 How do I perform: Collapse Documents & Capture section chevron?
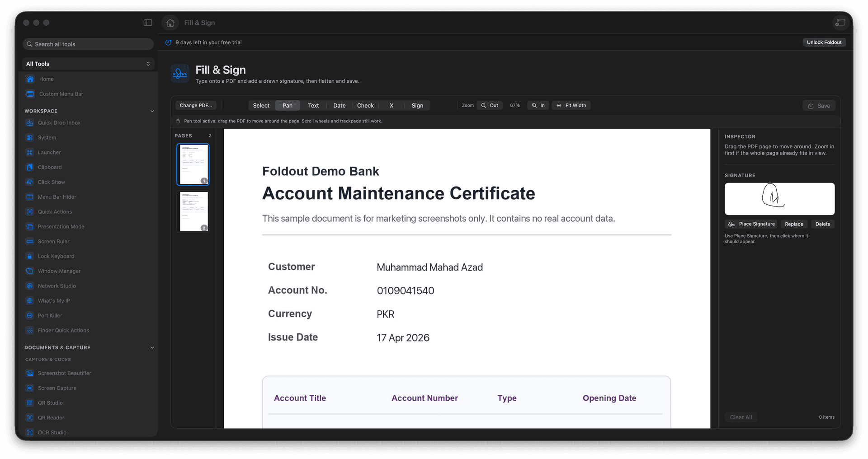click(152, 348)
